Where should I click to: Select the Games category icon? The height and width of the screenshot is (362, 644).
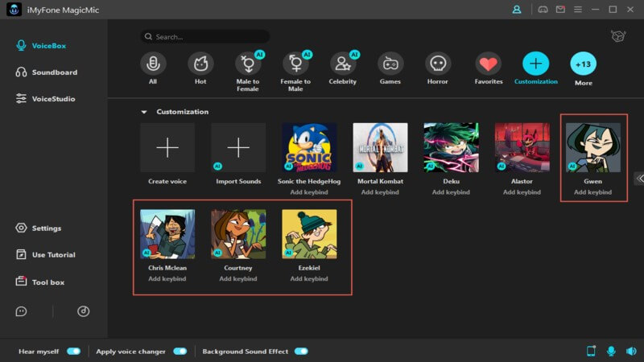[x=390, y=64]
